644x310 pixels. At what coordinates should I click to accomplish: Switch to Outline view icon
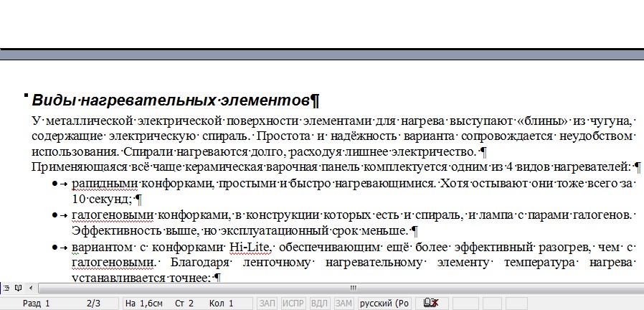click(x=7, y=288)
